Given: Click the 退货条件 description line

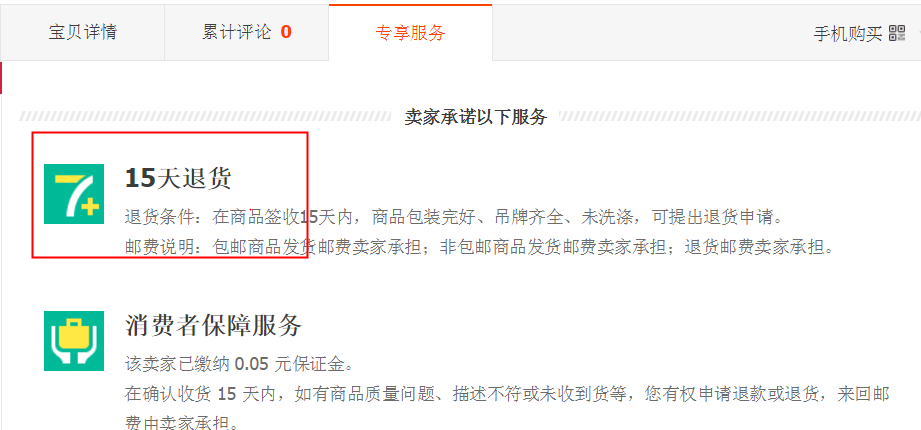Looking at the screenshot, I should (455, 218).
